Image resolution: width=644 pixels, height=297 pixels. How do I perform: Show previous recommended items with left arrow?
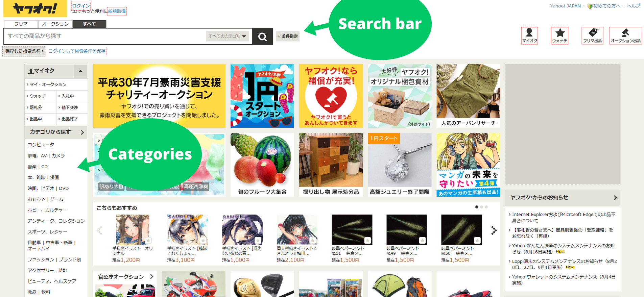pyautogui.click(x=100, y=230)
